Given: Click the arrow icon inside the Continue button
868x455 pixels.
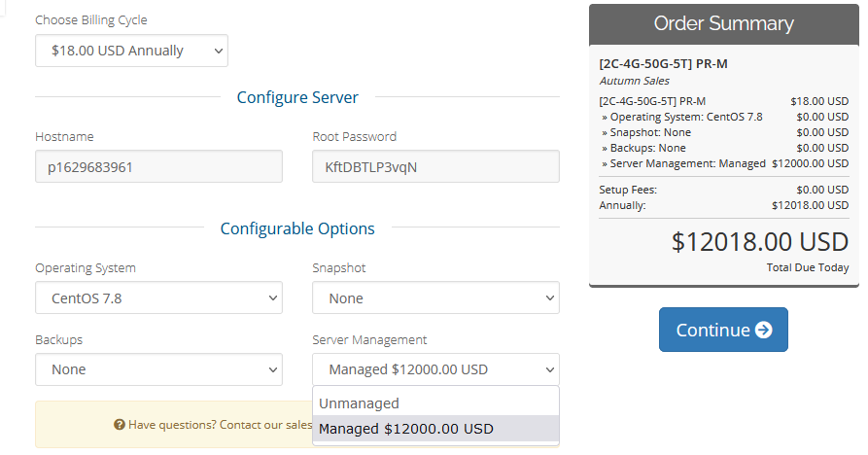Looking at the screenshot, I should tap(764, 330).
